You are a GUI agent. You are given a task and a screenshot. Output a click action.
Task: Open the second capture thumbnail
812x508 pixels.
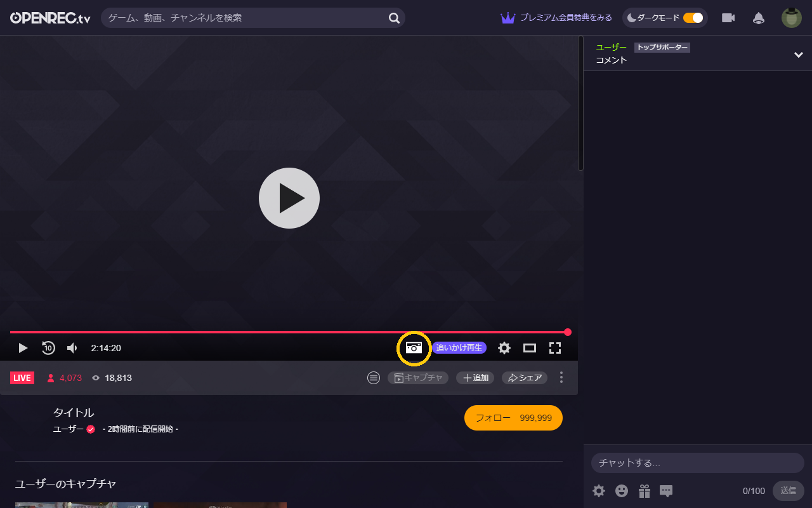tap(220, 505)
